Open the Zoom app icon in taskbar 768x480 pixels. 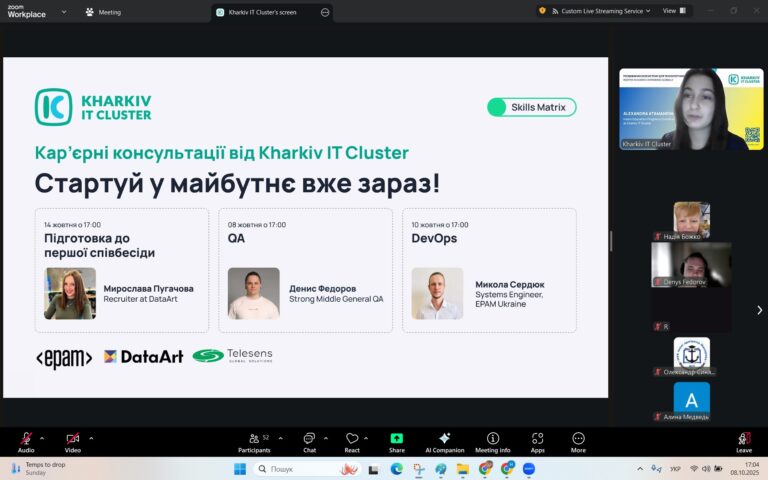[529, 469]
